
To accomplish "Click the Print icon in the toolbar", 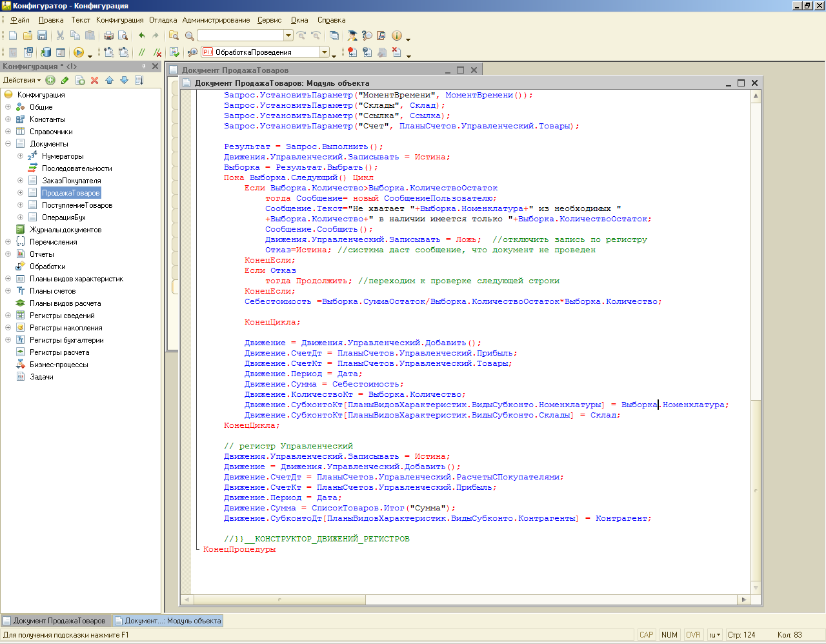I will coord(108,35).
